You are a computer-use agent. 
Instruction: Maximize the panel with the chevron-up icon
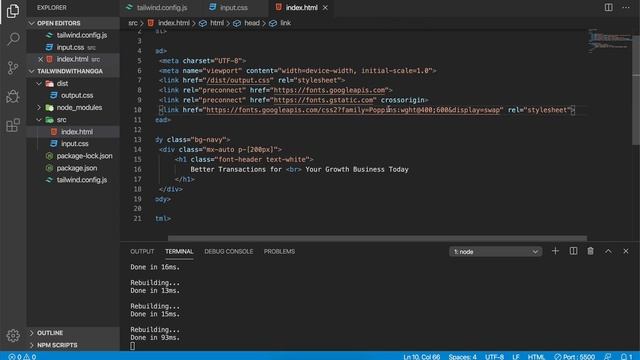click(608, 251)
